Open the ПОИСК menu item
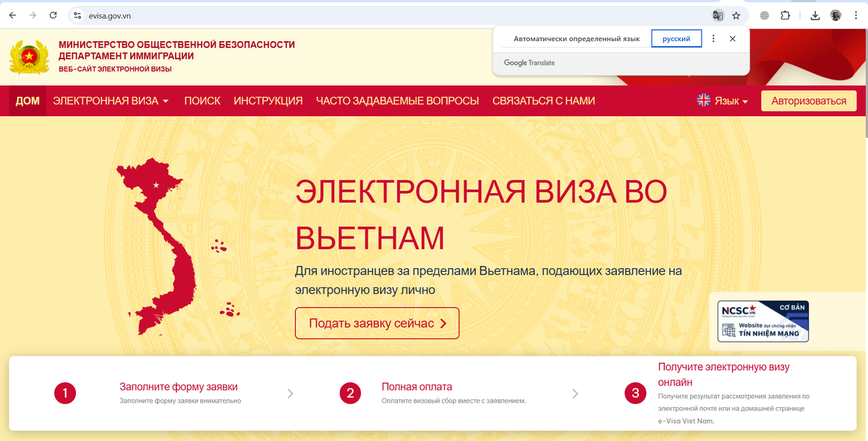Image resolution: width=868 pixels, height=441 pixels. (x=203, y=100)
